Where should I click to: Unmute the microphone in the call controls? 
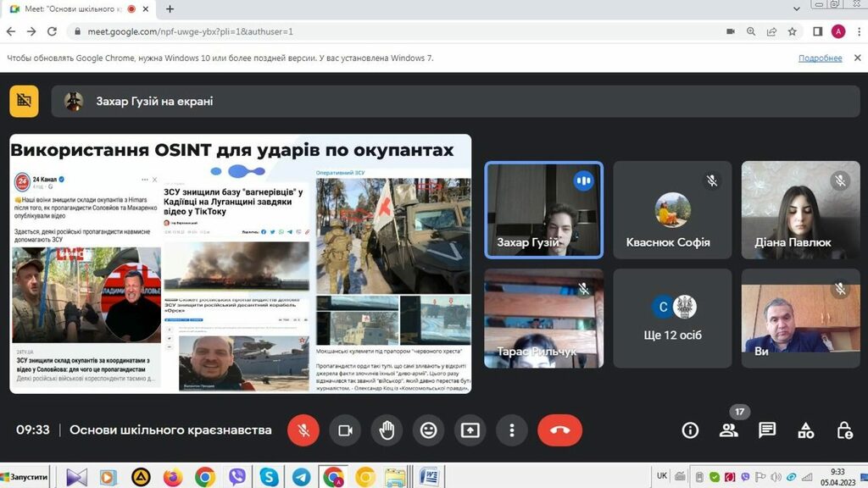(x=303, y=430)
